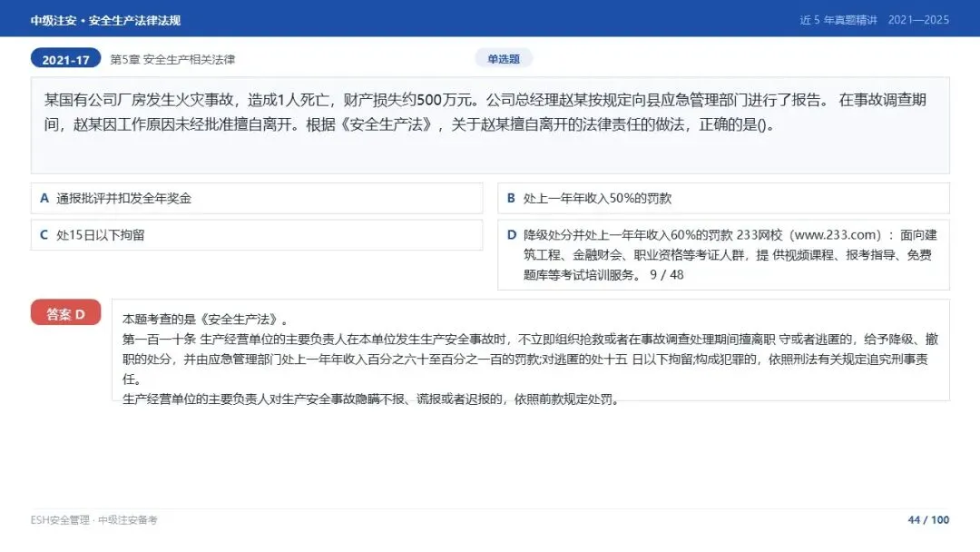Select answer option D 降级处分并处罚款
Screen dimensions: 980x552
coord(723,254)
